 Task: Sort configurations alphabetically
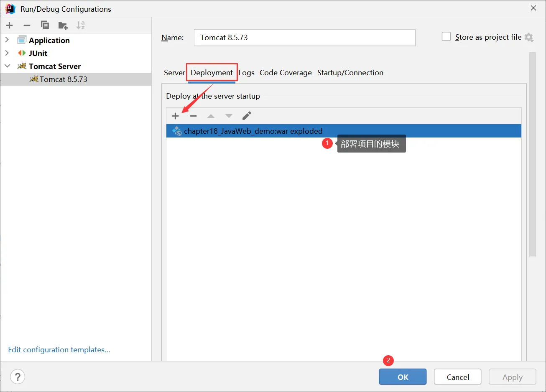(x=80, y=25)
